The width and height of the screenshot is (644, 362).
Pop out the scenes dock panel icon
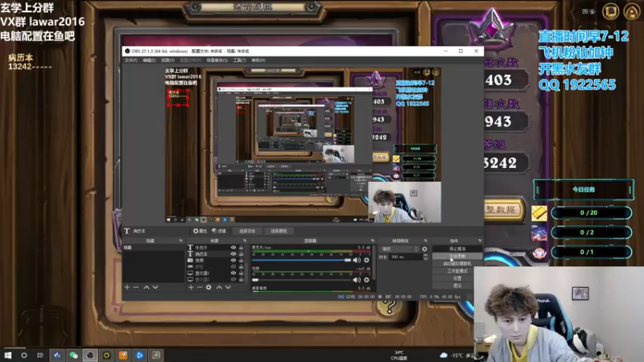[180, 241]
